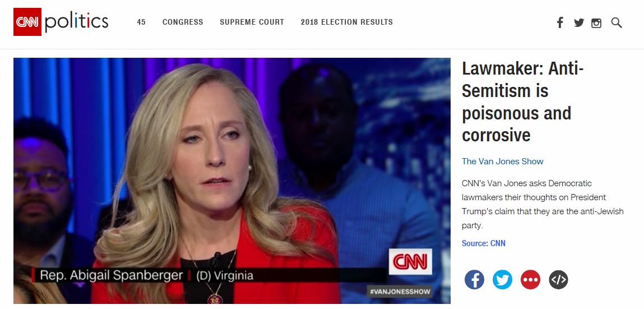Play the Abigail Spanberger video thumbnail
The width and height of the screenshot is (644, 309).
pos(232,181)
